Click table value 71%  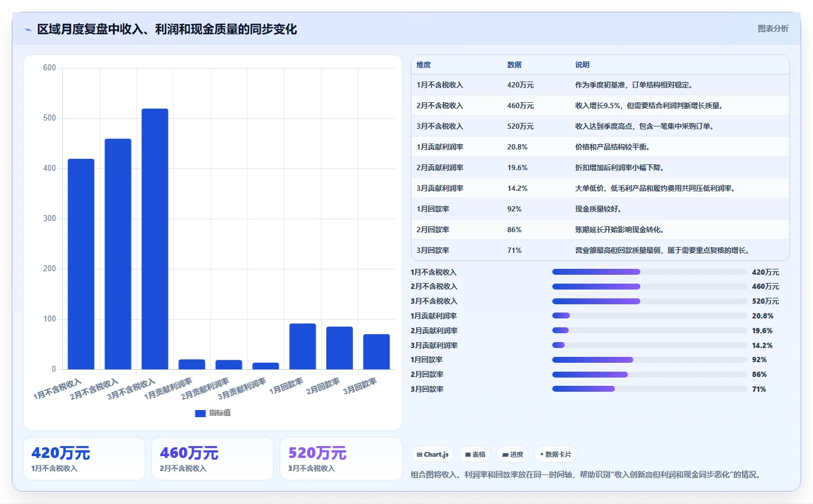(514, 251)
